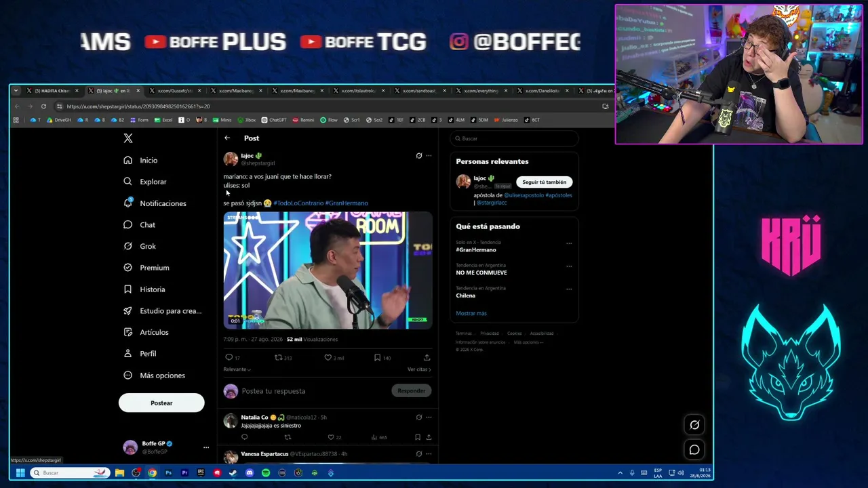This screenshot has height=488, width=868.
Task: Bookmark the main post showing 140 saves
Action: point(377,357)
